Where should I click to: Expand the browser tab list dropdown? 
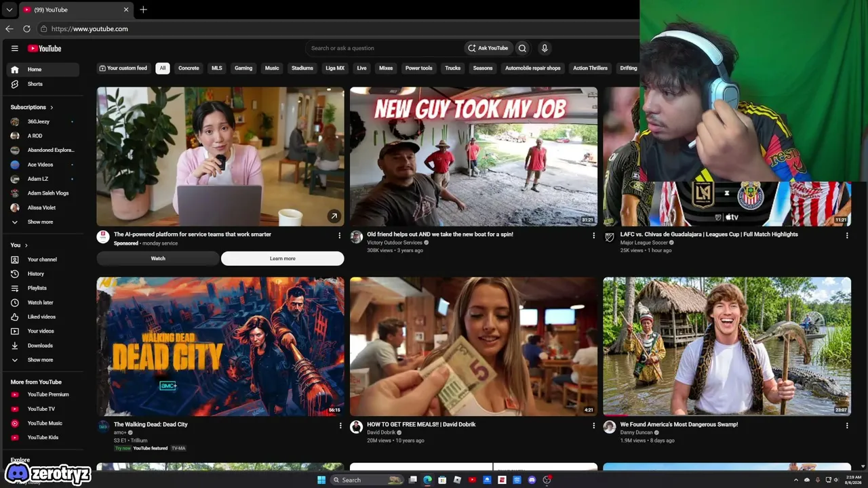coord(9,9)
